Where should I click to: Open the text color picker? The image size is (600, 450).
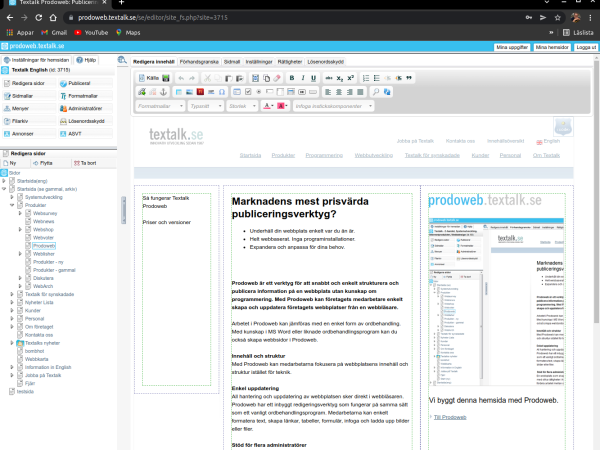pos(268,106)
